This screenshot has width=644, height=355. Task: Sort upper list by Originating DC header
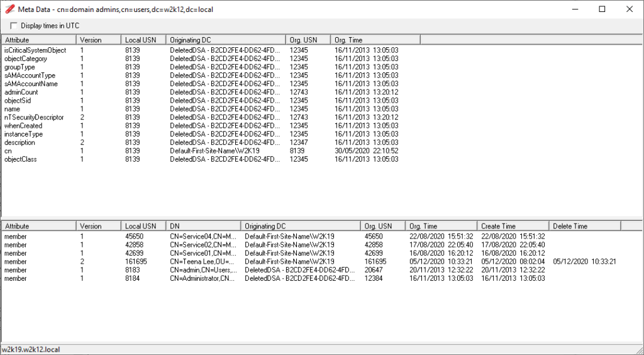[x=226, y=40]
